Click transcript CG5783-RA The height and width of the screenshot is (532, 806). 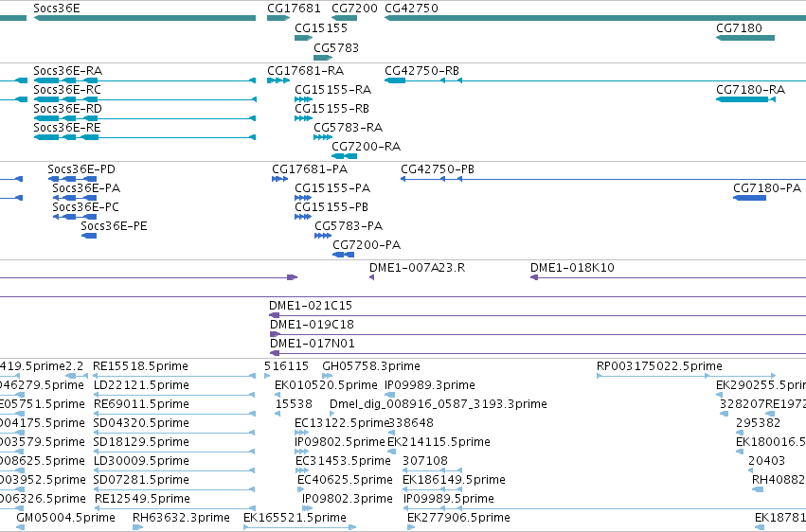[x=323, y=137]
